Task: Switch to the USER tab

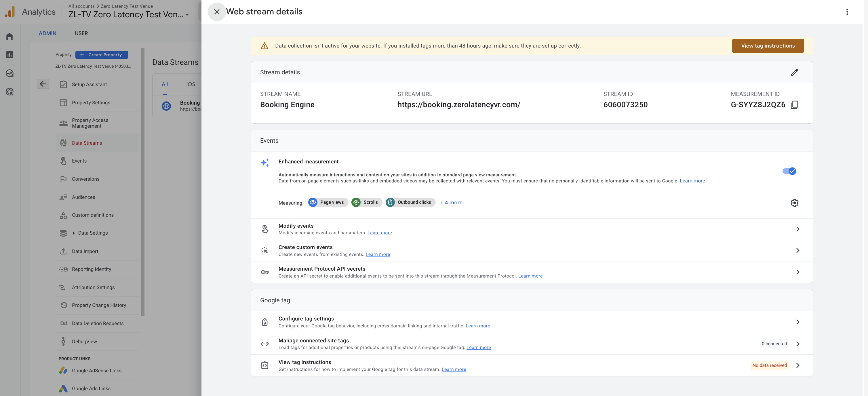Action: [81, 33]
